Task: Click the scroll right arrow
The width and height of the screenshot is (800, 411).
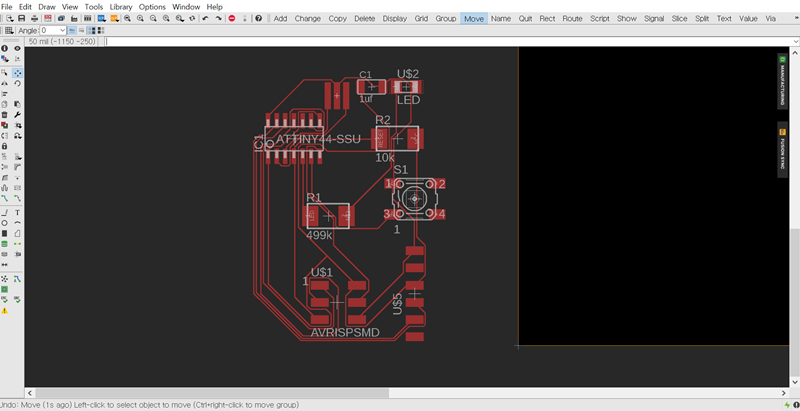Action: [784, 393]
